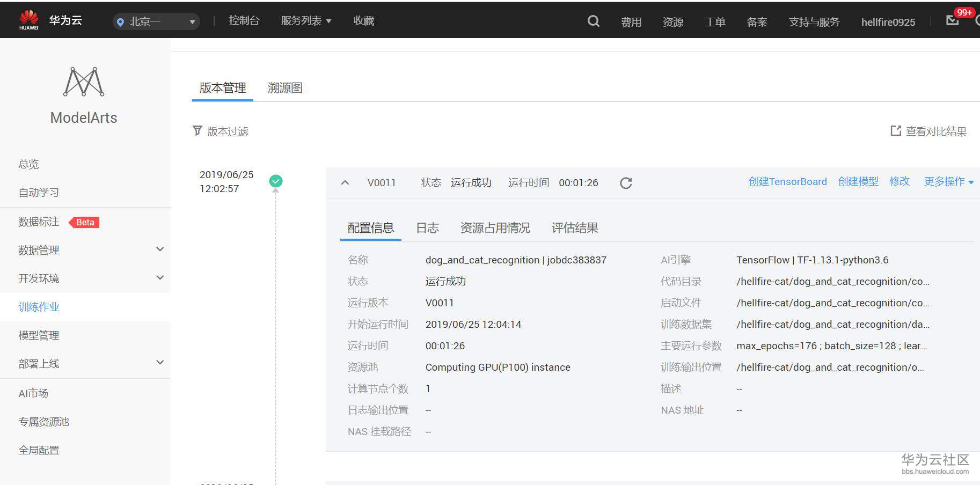Click the 训练数据集 path value

tap(833, 324)
